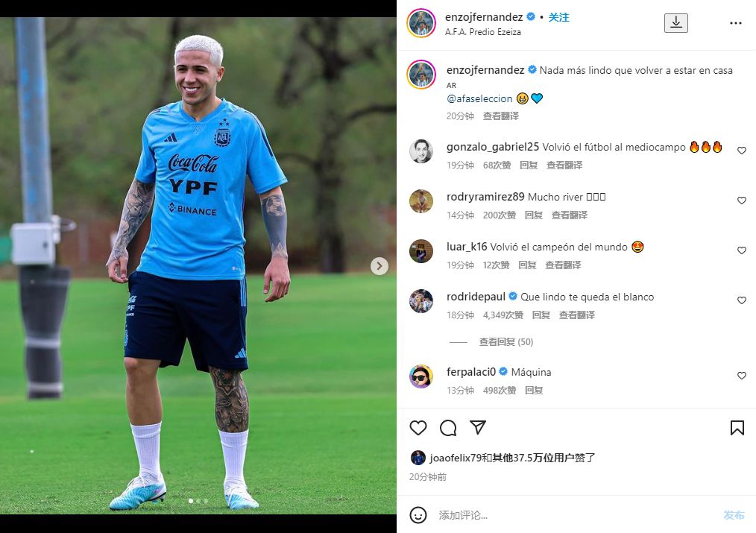The width and height of the screenshot is (756, 533).
Task: Open the @afaseleccion mention
Action: (479, 99)
